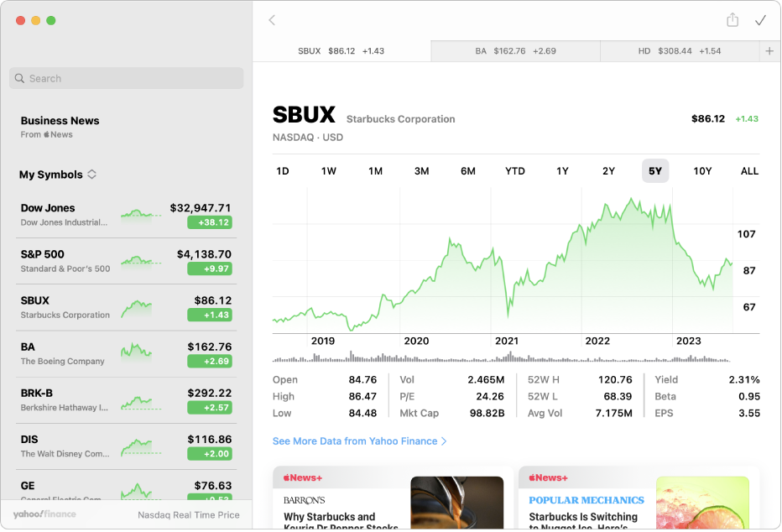Screen dimensions: 782x532
Task: Click the Popular Mechanics drink thumbnail
Action: click(702, 503)
